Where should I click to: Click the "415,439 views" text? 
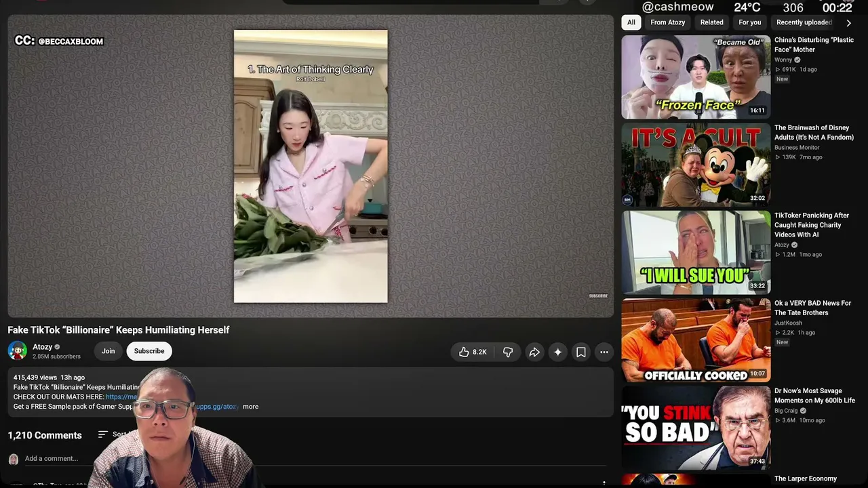[x=35, y=378]
